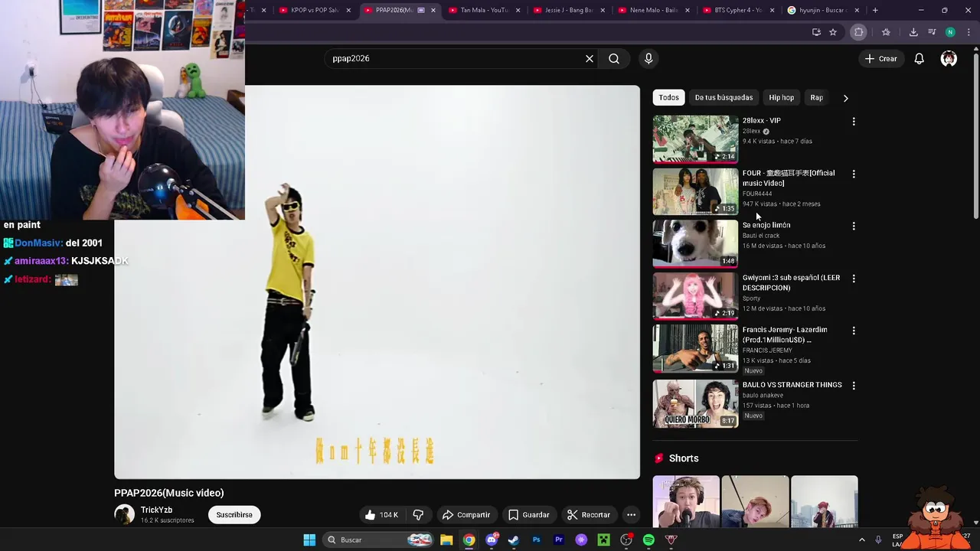This screenshot has width=980, height=551.
Task: Open File Explorer from taskbar
Action: pyautogui.click(x=446, y=540)
